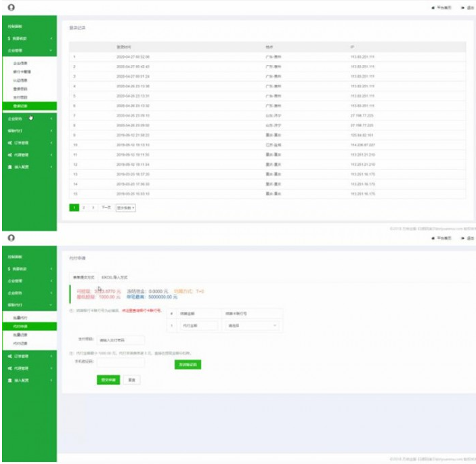Click the login time column header

point(124,47)
